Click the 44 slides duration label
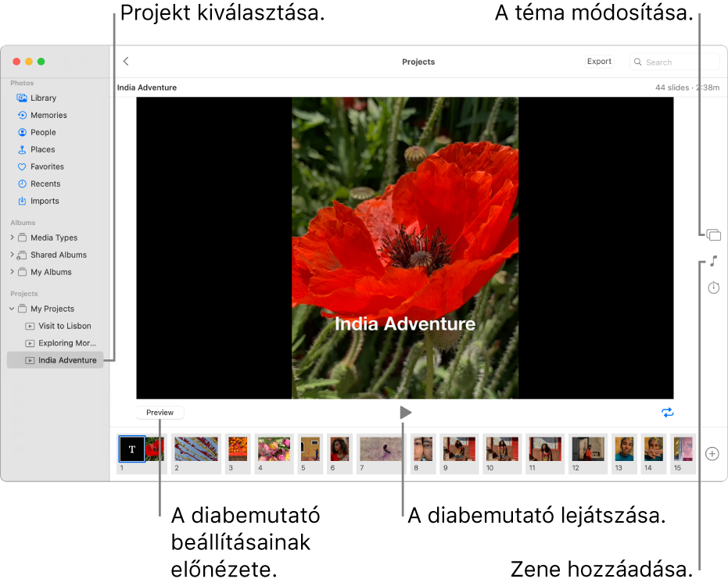 687,88
